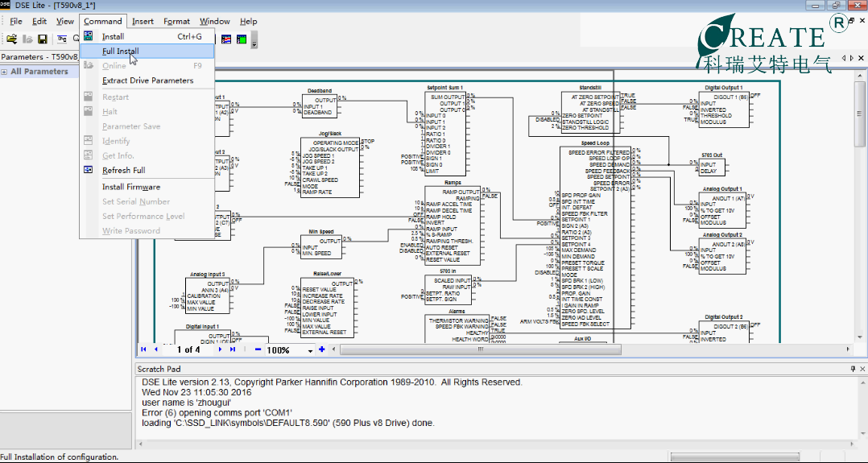
Task: Go to next diagram page
Action: pos(221,349)
